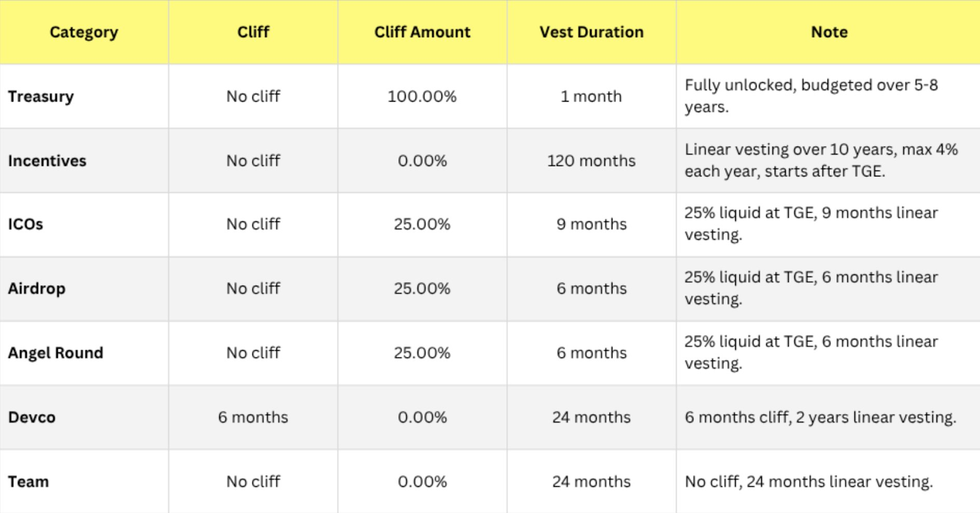Select the Vest Duration header cell

(591, 32)
